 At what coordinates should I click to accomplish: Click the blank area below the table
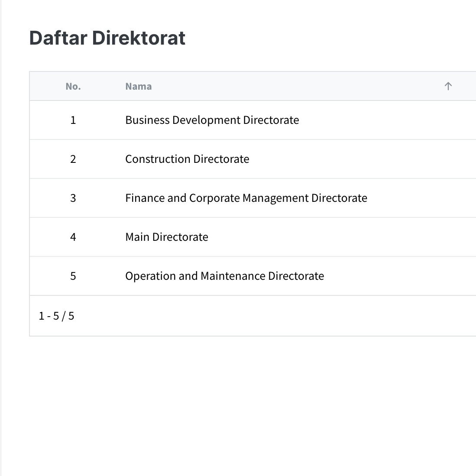click(238, 403)
